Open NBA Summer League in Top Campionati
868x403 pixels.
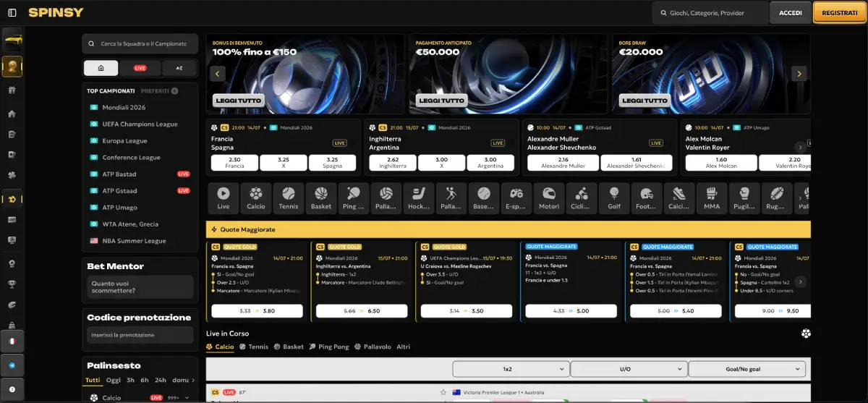click(x=134, y=241)
